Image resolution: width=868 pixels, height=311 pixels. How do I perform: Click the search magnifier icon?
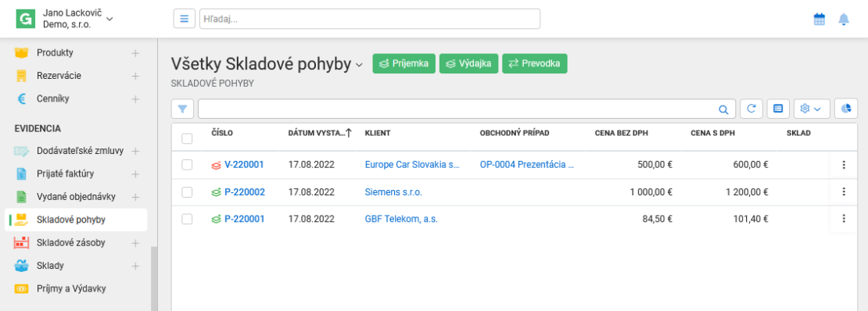point(723,109)
